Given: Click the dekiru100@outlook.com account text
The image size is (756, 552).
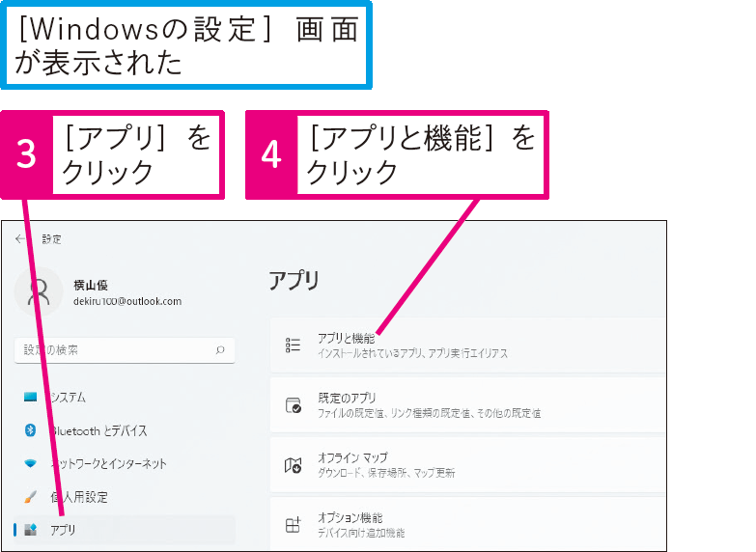Looking at the screenshot, I should [127, 301].
